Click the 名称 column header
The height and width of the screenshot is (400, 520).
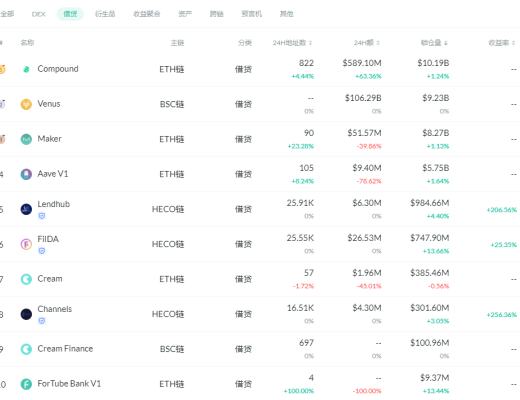click(x=27, y=43)
